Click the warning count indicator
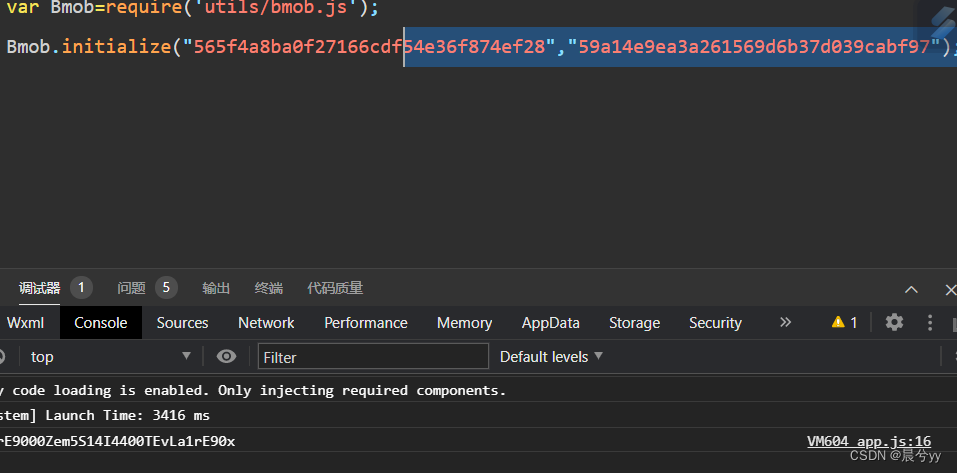Screen dimensions: 957x473 pyautogui.click(x=845, y=322)
